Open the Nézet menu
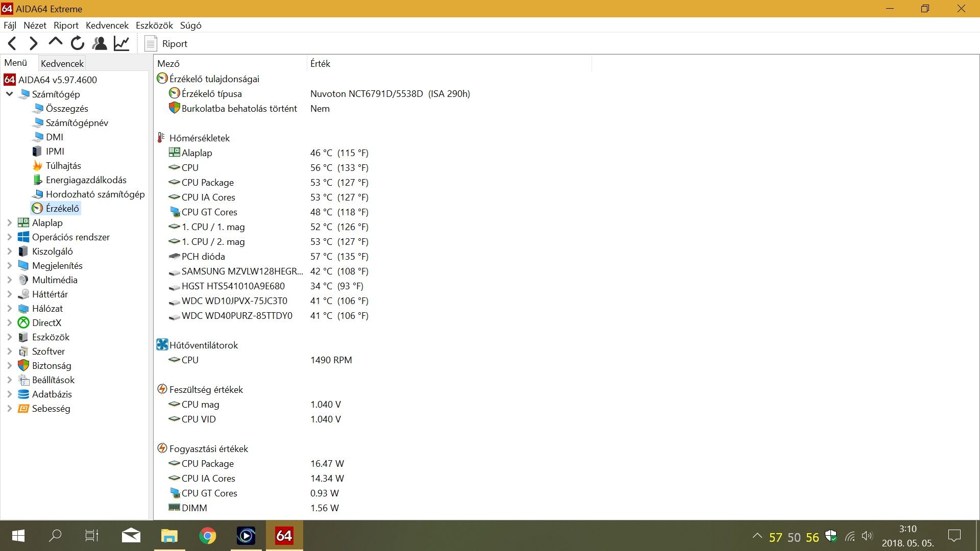The width and height of the screenshot is (980, 551). click(35, 26)
